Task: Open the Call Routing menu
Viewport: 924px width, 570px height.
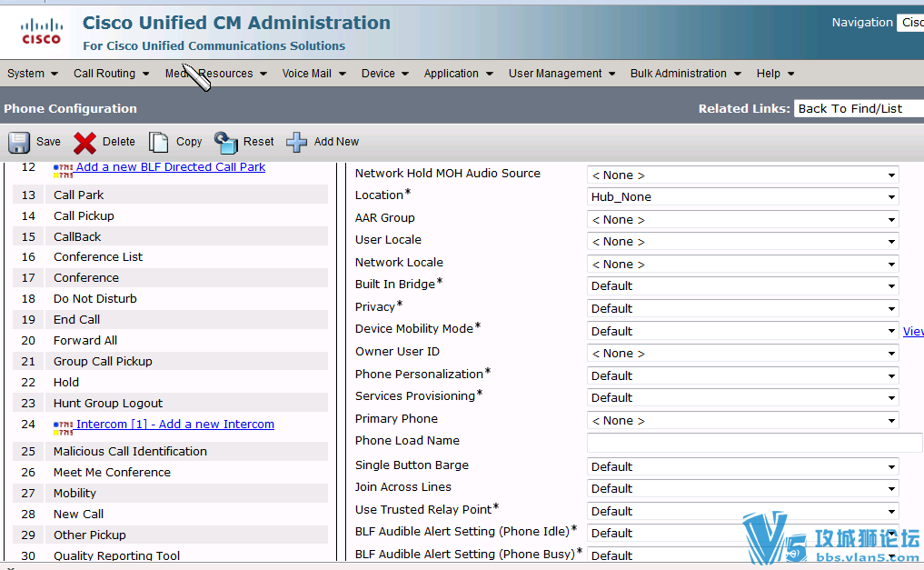Action: click(111, 74)
